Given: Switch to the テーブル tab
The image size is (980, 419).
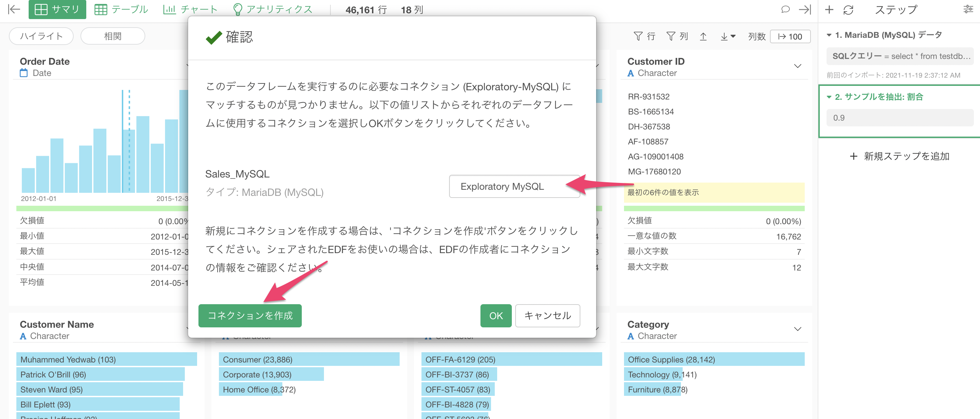Looking at the screenshot, I should click(x=121, y=9).
